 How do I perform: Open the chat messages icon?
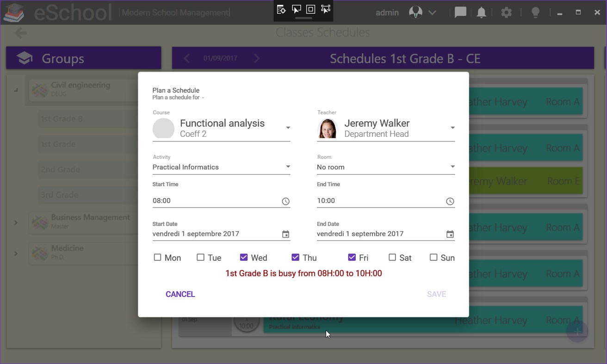[460, 12]
